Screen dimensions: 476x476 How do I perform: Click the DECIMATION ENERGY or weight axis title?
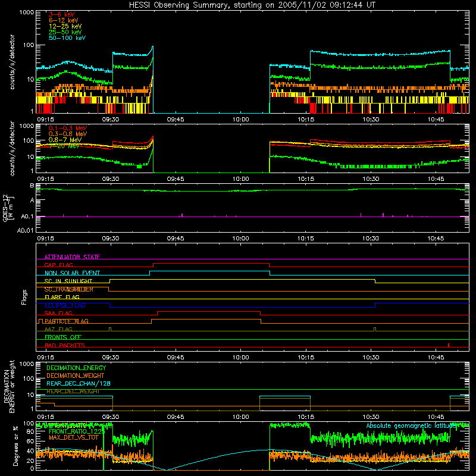click(x=10, y=386)
